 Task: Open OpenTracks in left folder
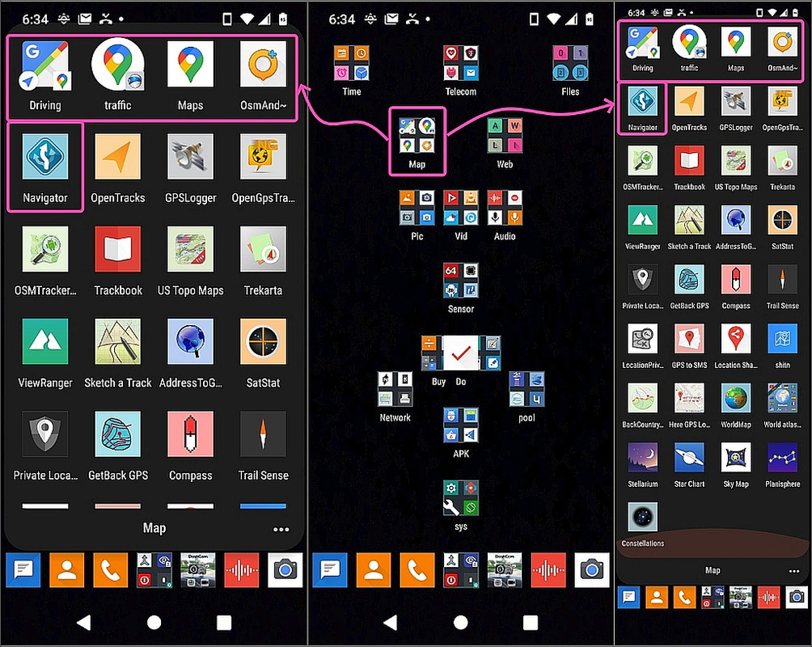pyautogui.click(x=117, y=157)
